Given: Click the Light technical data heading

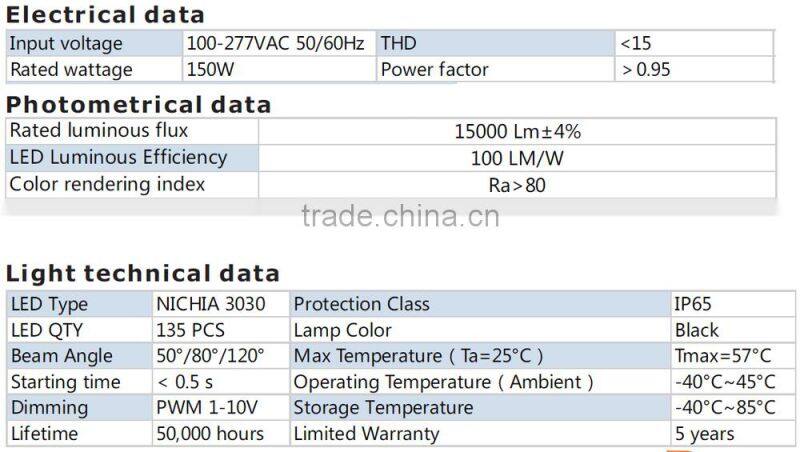Looking at the screenshot, I should tap(143, 274).
